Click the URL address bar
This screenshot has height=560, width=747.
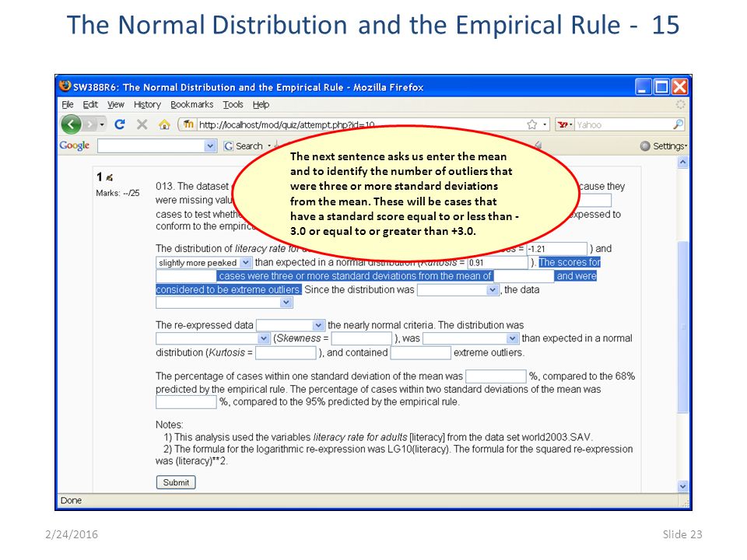pos(359,124)
